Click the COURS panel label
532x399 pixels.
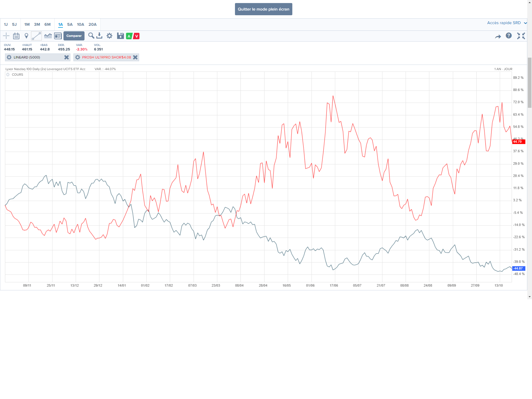click(x=17, y=75)
